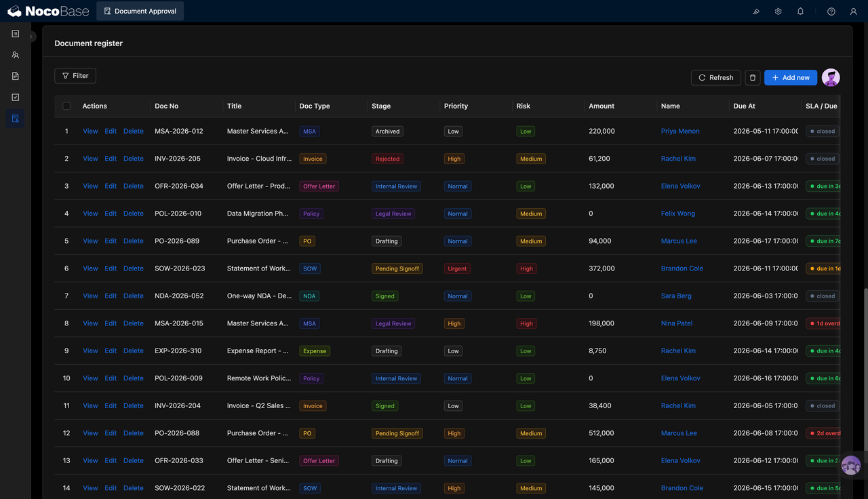Click the Archived stage tag
This screenshot has height=499, width=868.
pos(387,131)
